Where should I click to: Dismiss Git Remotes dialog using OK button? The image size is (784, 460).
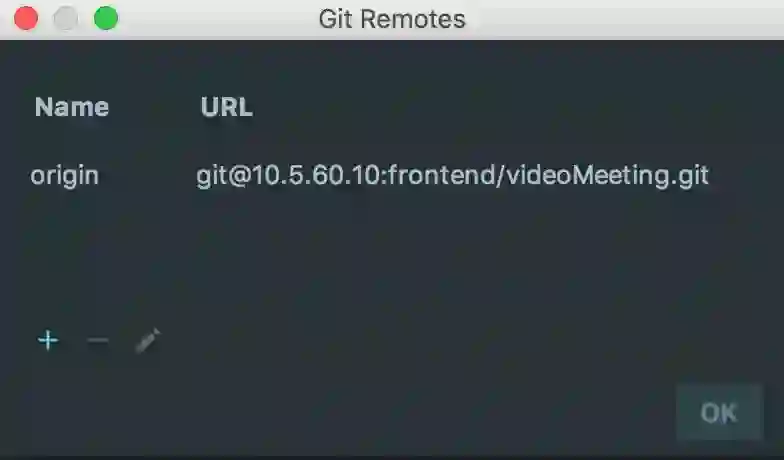click(719, 412)
